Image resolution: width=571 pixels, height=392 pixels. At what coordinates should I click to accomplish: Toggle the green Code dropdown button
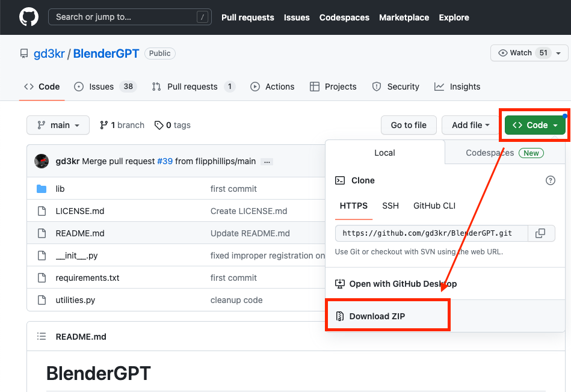coord(535,125)
